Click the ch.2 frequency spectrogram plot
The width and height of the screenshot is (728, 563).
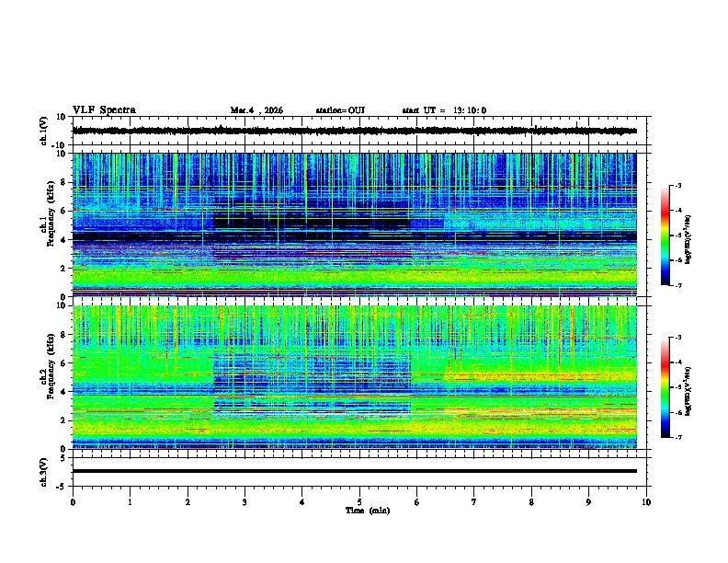click(x=355, y=377)
